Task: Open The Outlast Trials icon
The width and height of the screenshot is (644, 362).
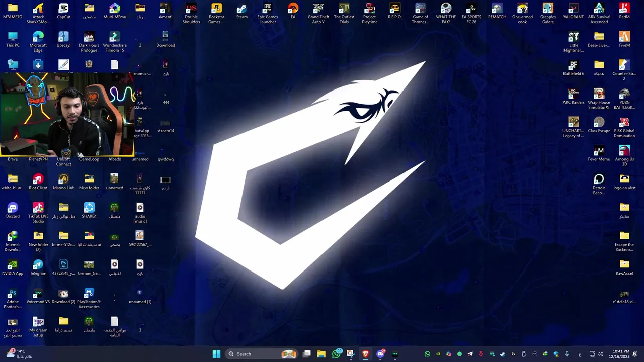Action: [344, 13]
